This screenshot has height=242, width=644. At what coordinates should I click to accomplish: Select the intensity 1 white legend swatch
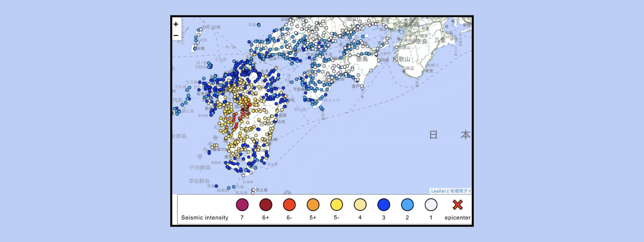(431, 205)
